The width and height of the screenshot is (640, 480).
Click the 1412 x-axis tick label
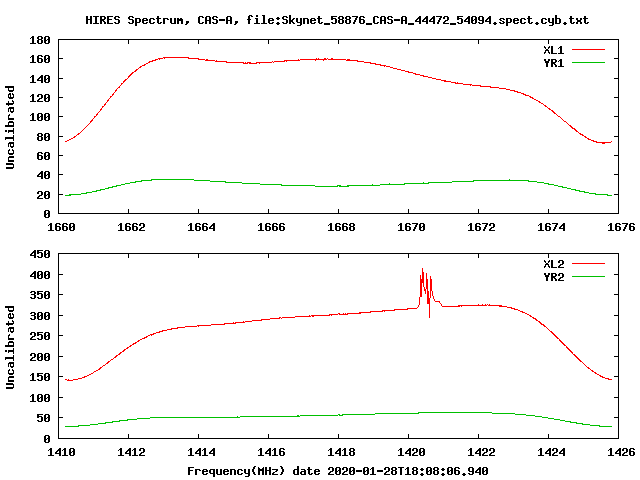[131, 452]
